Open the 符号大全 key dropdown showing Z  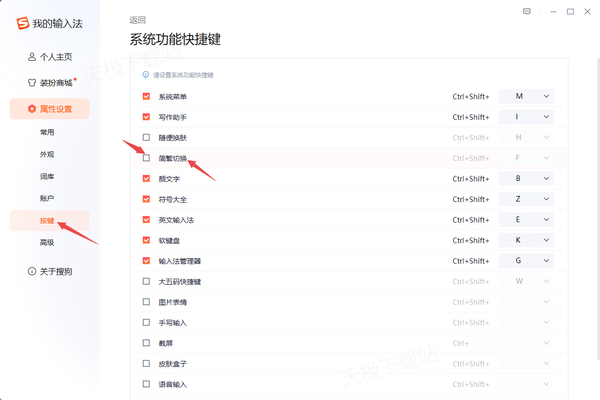526,199
